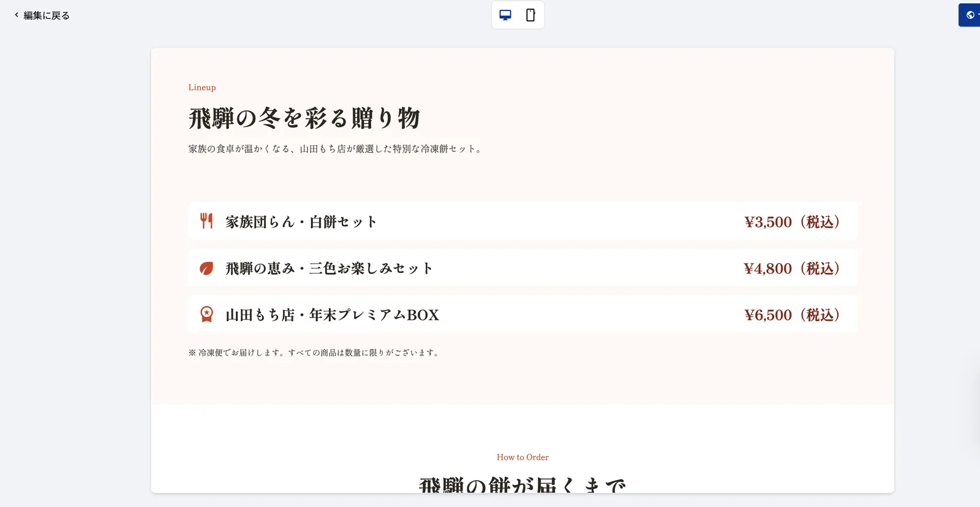Click the leaf icon for 三色お楽しみセット

(x=206, y=268)
